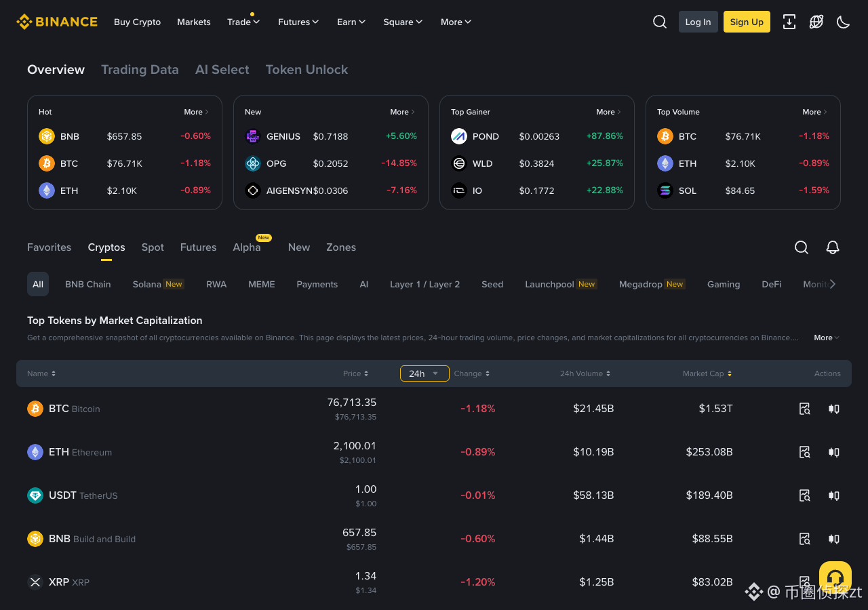Open More link in Top Gainer card
Viewport: 868px width, 610px height.
[x=609, y=112]
